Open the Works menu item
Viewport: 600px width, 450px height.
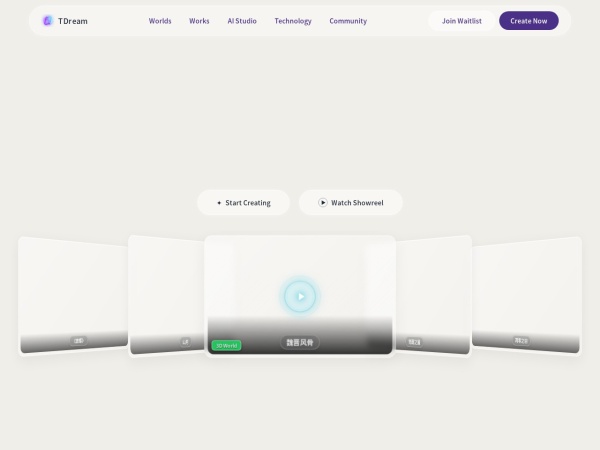pyautogui.click(x=199, y=21)
